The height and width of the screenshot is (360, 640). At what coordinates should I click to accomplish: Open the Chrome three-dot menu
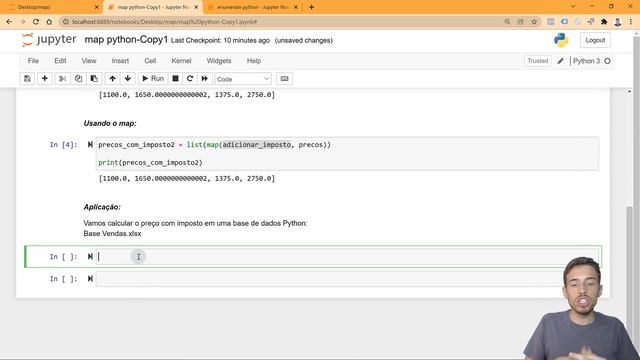(631, 22)
